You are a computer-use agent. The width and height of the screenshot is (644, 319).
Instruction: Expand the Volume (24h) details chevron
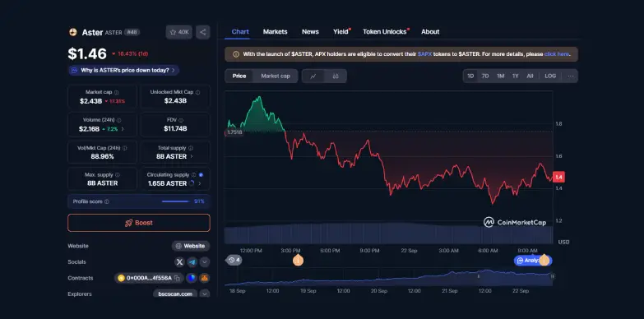123,129
